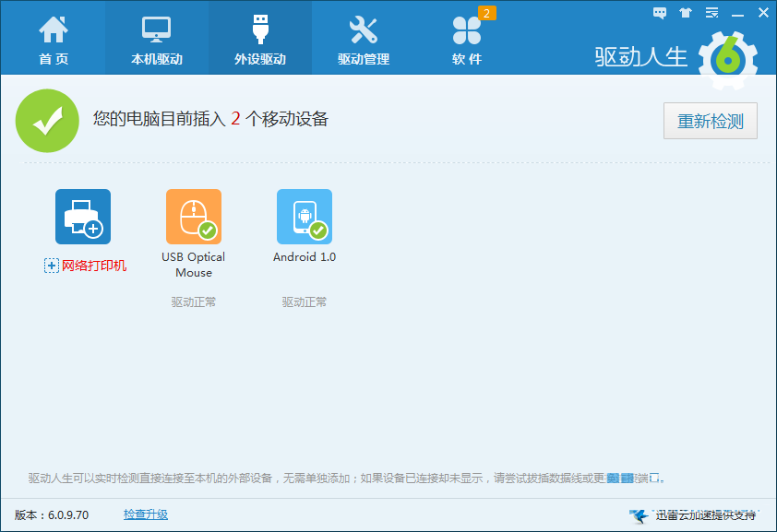777x532 pixels.
Task: Click the network printer add icon
Action: [x=83, y=217]
